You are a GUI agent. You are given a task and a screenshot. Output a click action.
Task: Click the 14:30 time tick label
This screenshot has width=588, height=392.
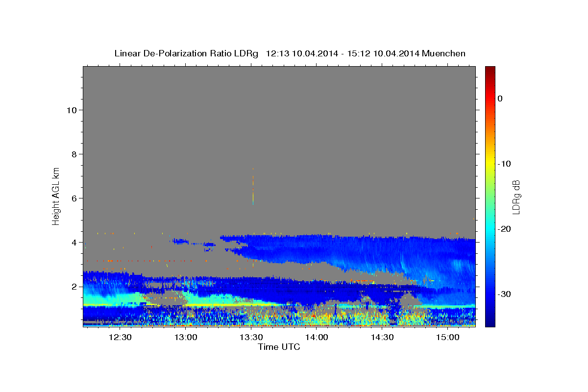(x=382, y=338)
